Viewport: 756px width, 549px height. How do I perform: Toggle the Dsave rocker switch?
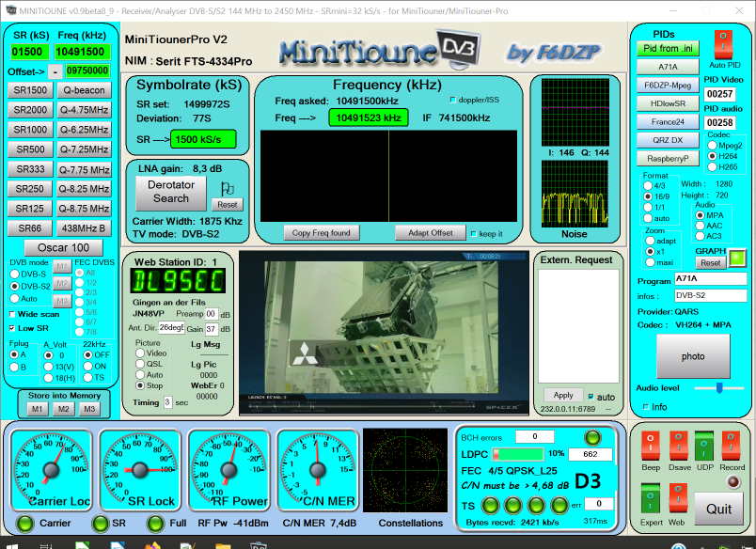pyautogui.click(x=678, y=447)
